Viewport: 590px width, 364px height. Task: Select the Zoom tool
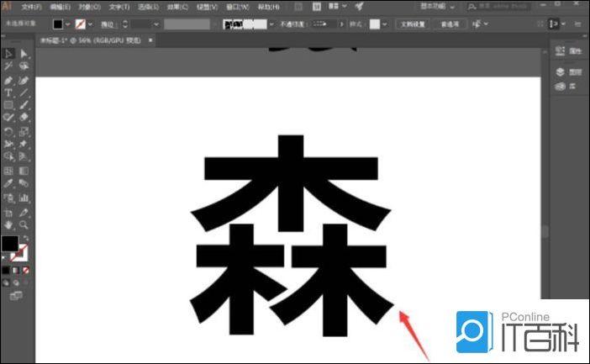(24, 225)
